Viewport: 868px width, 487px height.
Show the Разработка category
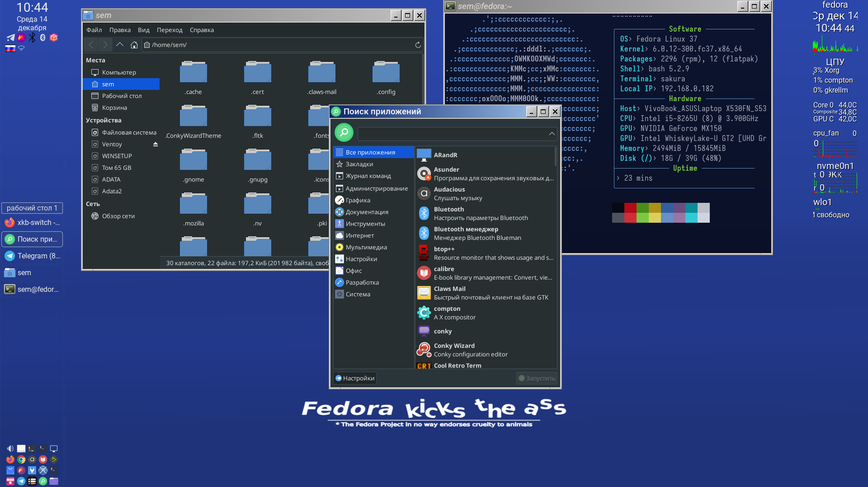tap(373, 282)
